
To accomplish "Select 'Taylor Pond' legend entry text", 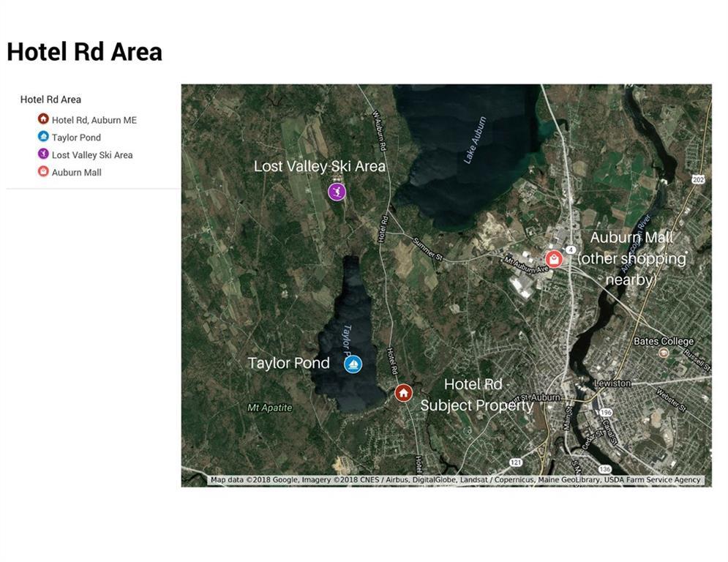I will tap(76, 138).
